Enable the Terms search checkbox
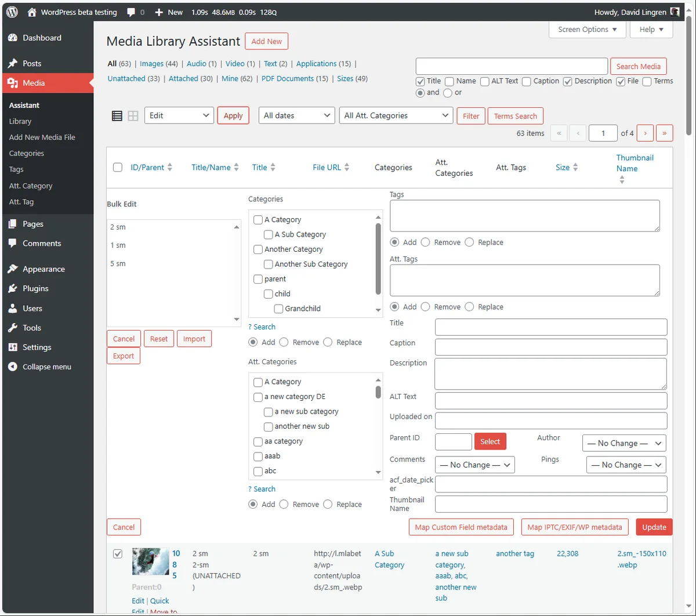Screen dimensions: 696x616 coord(647,81)
